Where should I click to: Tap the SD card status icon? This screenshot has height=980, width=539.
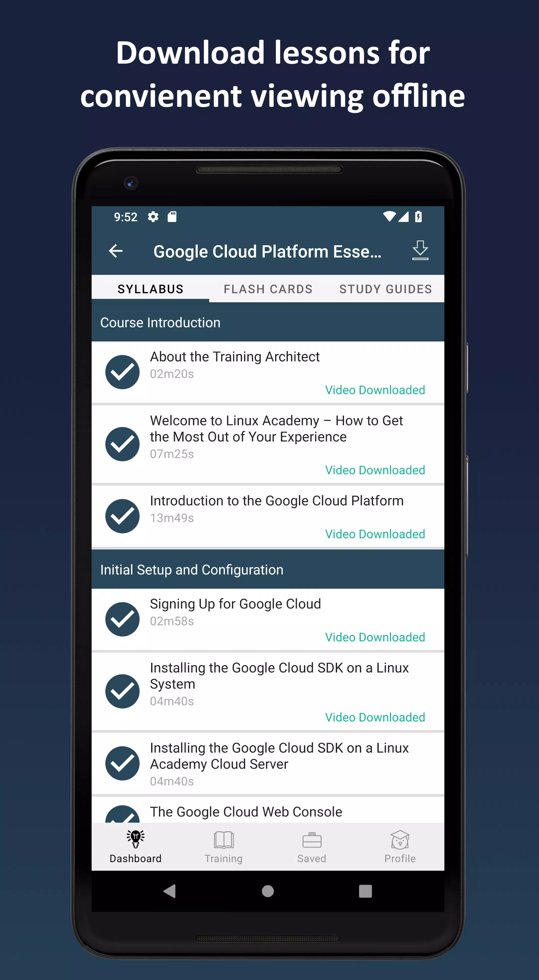point(172,217)
